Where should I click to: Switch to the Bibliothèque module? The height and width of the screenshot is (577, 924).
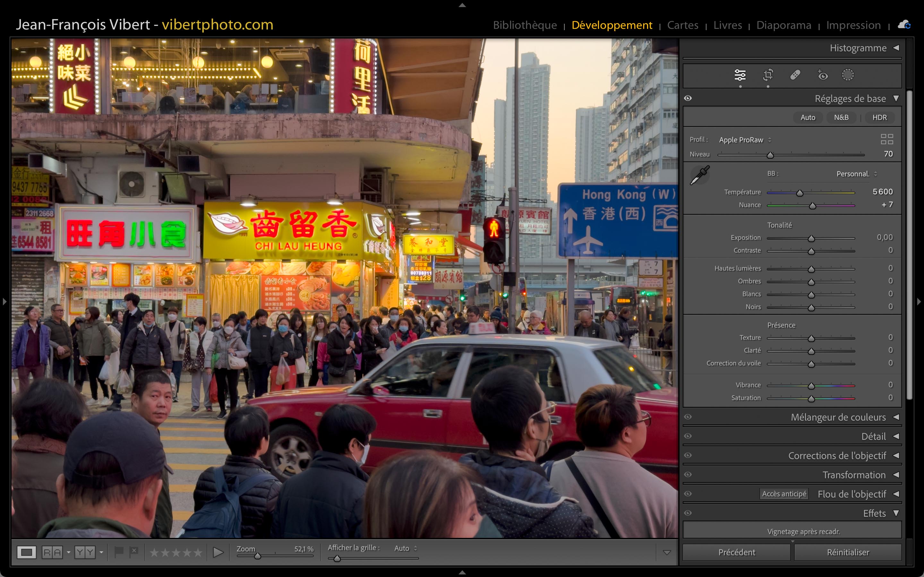(525, 25)
